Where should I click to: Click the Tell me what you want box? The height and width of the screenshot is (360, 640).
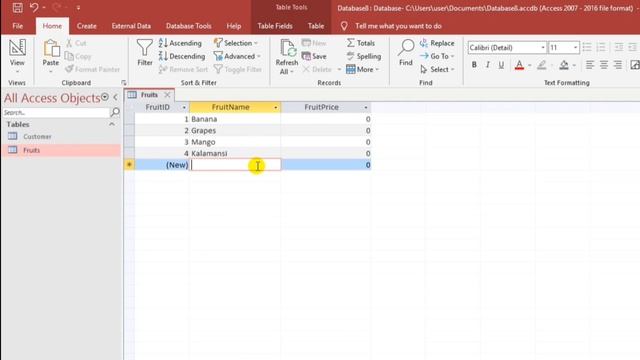(x=398, y=26)
